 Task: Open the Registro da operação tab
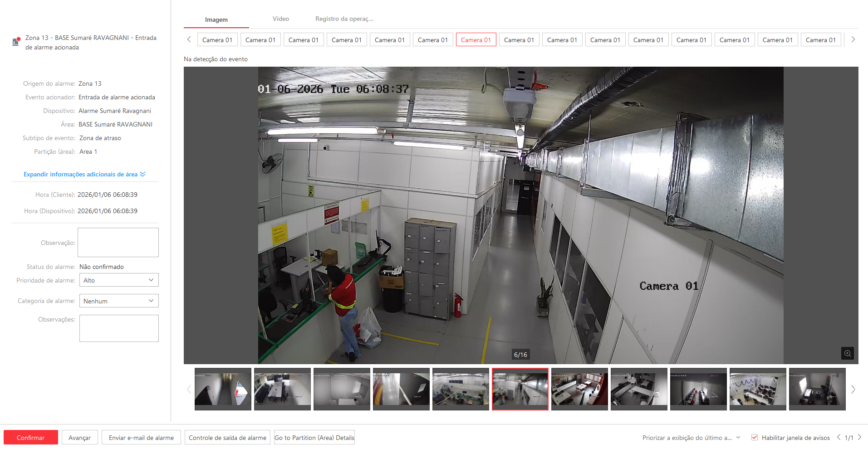[344, 19]
